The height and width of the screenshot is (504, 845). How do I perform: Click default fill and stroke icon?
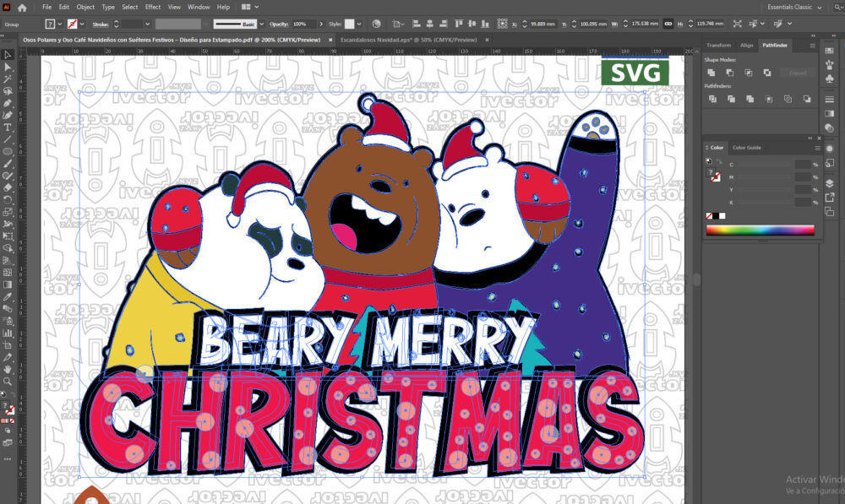(x=709, y=161)
